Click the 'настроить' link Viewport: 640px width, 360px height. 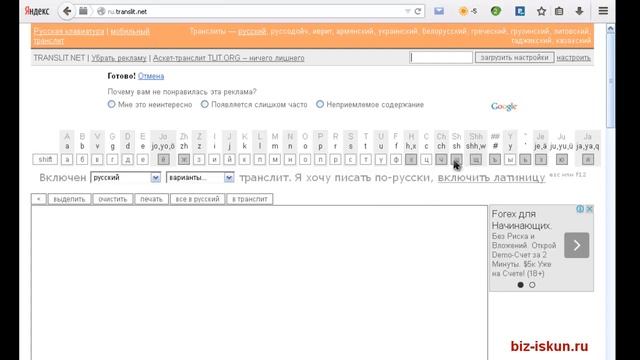pos(573,58)
